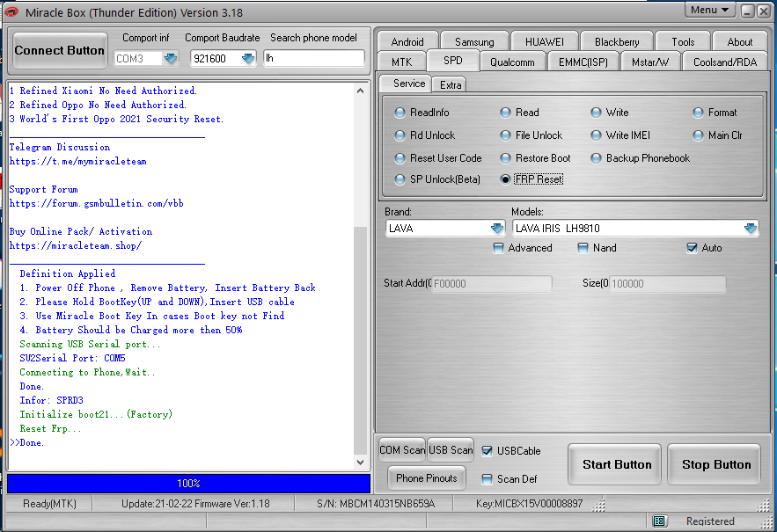Screen dimensions: 777x532
Task: Click the Start Addr F00000 field
Action: point(492,284)
